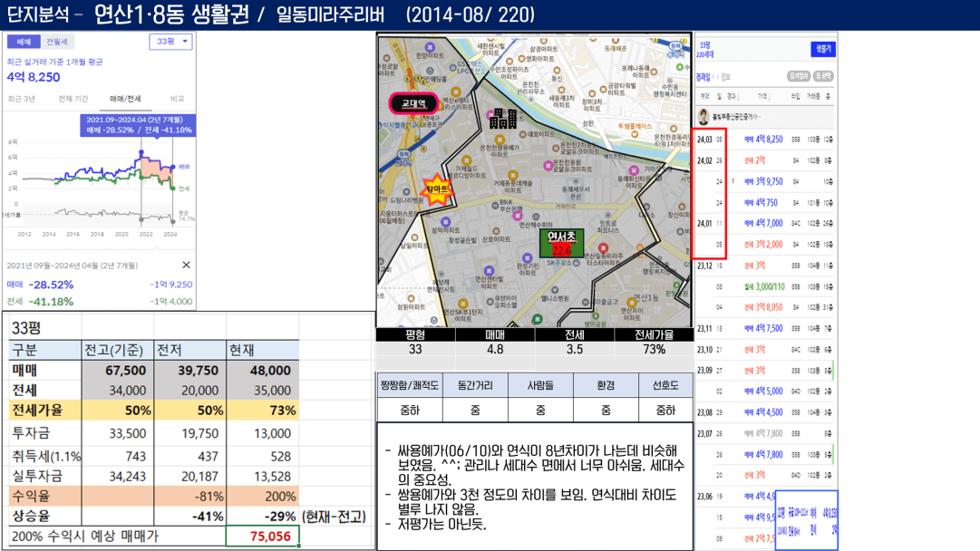980x551 pixels.
Task: Click the 한양아파트 purple map marker
Action: pos(430,47)
